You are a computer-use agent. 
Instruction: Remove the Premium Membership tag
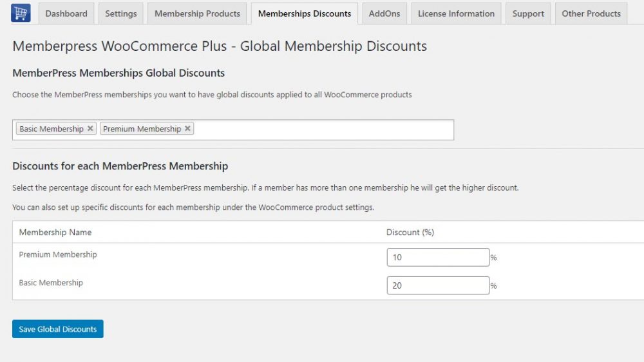[187, 129]
